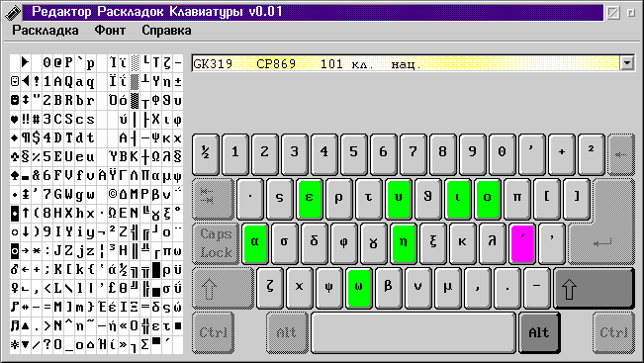Open the Раскладка menu
Image resolution: width=644 pixels, height=363 pixels.
tap(46, 31)
